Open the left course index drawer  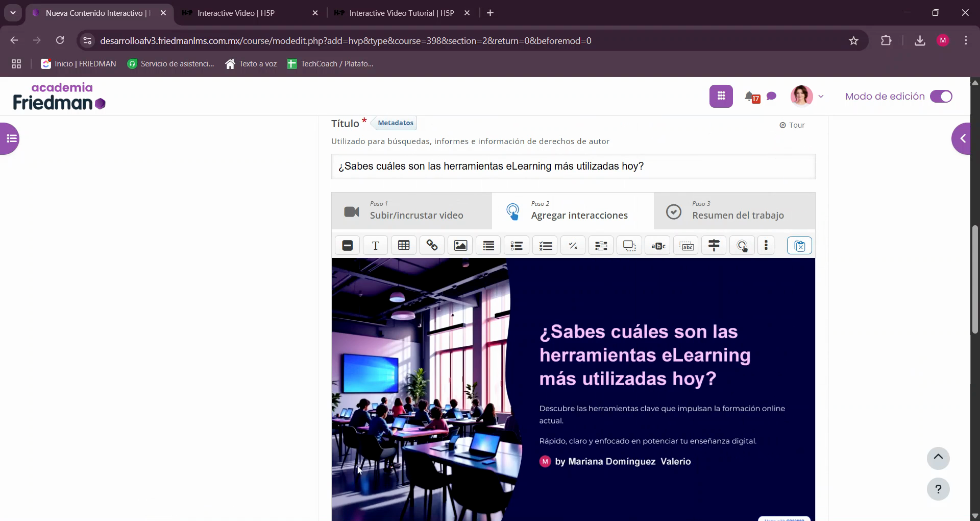10,138
